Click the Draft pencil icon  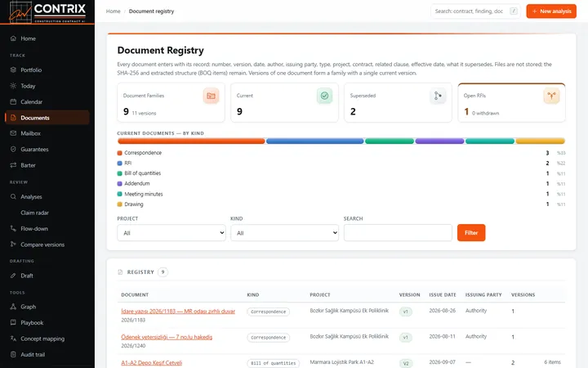[x=13, y=276]
